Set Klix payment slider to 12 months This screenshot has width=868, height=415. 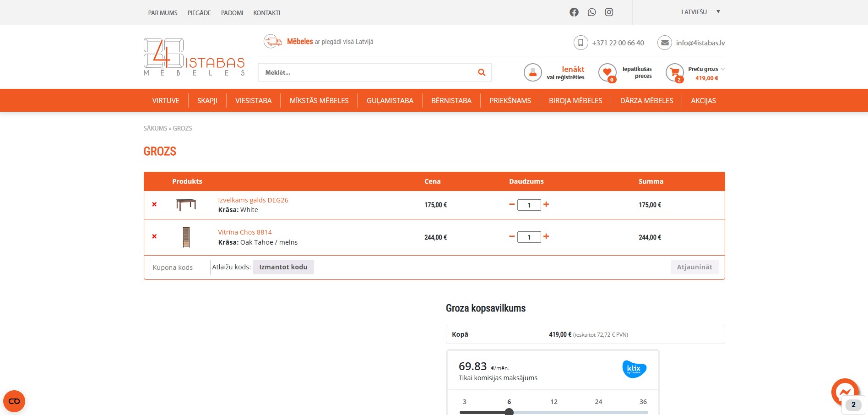click(x=554, y=412)
